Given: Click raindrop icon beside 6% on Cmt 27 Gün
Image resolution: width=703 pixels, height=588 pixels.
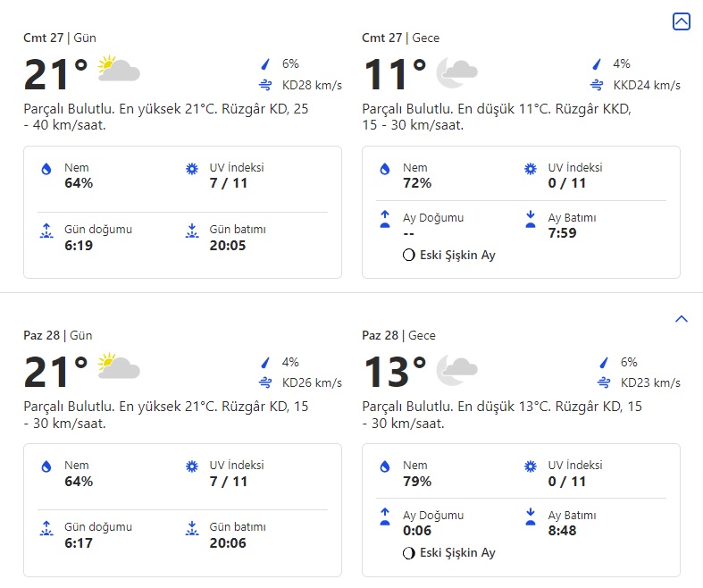Looking at the screenshot, I should [x=264, y=64].
